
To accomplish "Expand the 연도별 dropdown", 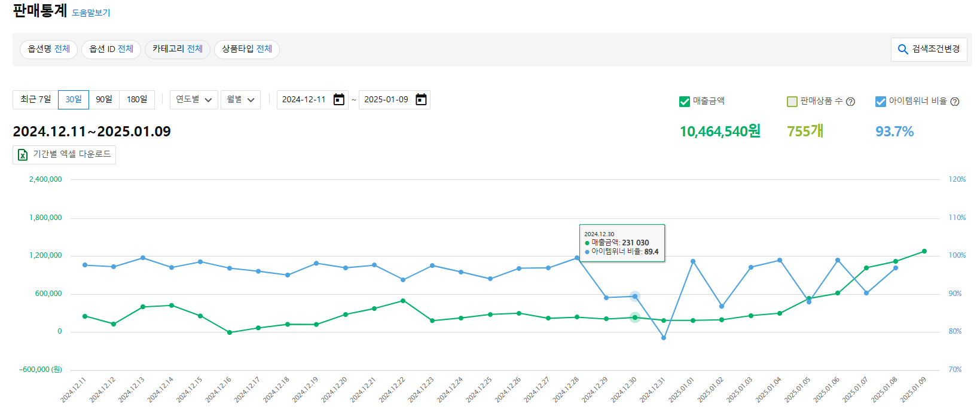I will [194, 100].
